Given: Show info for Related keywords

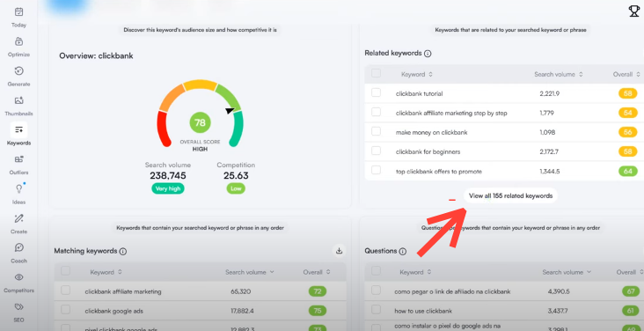Looking at the screenshot, I should [428, 54].
